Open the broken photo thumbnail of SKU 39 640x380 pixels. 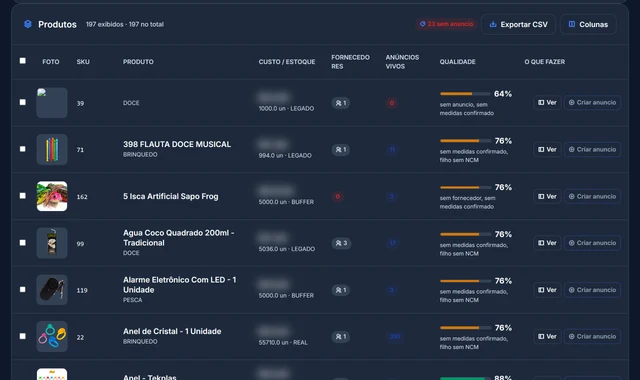52,103
